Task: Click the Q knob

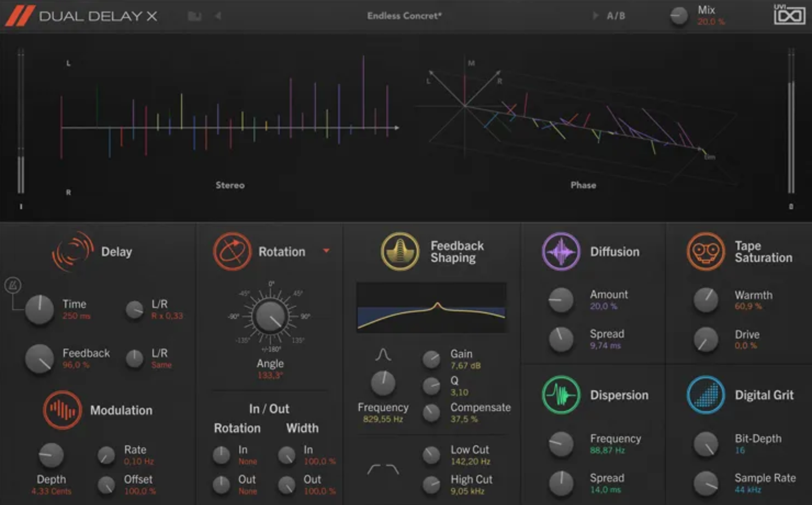Action: pos(431,386)
